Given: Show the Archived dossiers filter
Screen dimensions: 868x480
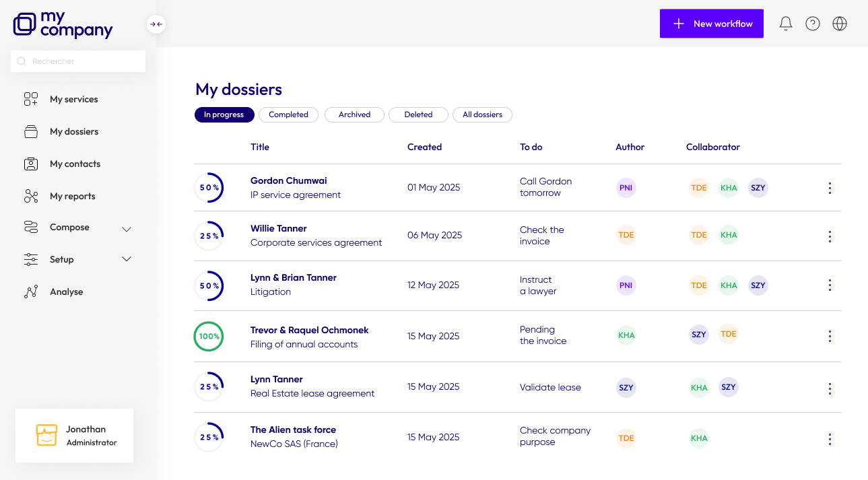Looking at the screenshot, I should 354,115.
